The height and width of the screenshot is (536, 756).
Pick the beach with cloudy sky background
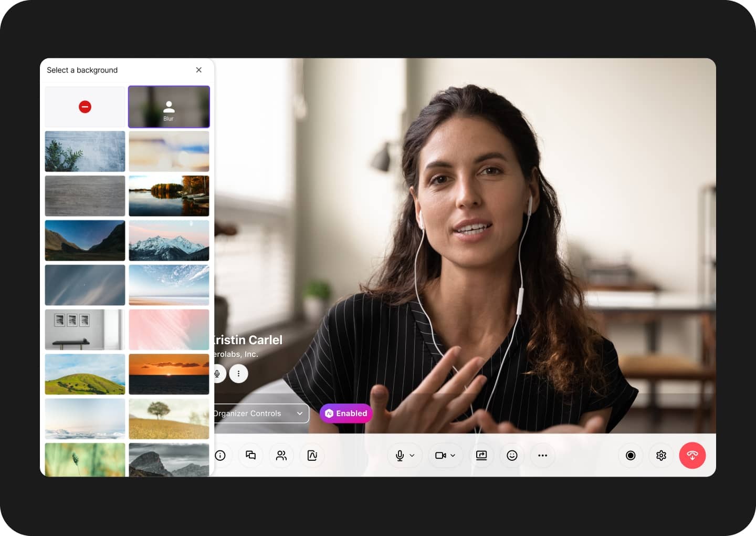click(x=169, y=285)
